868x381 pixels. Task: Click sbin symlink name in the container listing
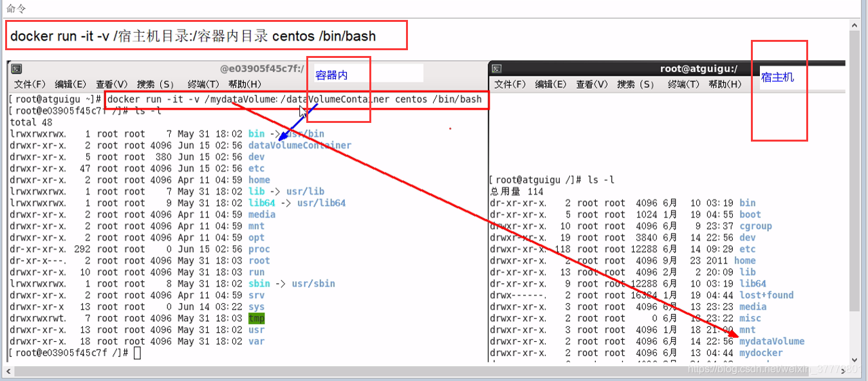pos(259,284)
